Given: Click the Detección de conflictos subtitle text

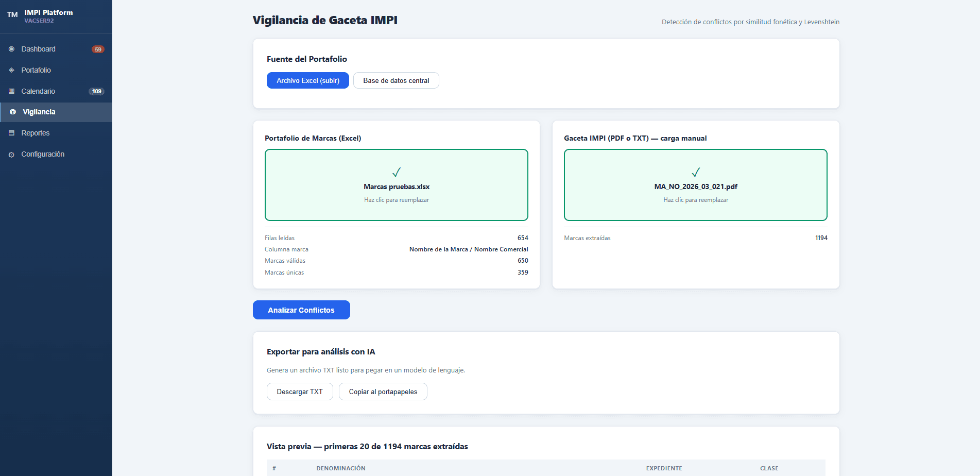Looking at the screenshot, I should click(751, 22).
